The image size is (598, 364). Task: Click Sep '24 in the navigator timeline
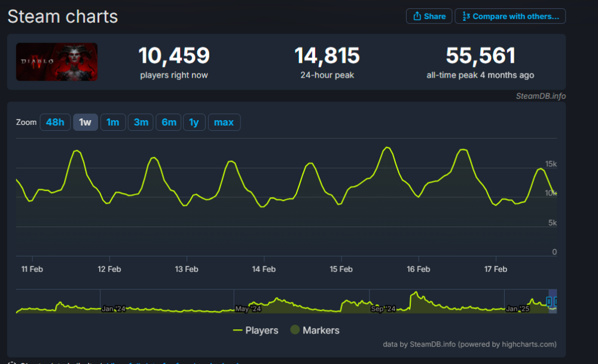[x=383, y=309]
